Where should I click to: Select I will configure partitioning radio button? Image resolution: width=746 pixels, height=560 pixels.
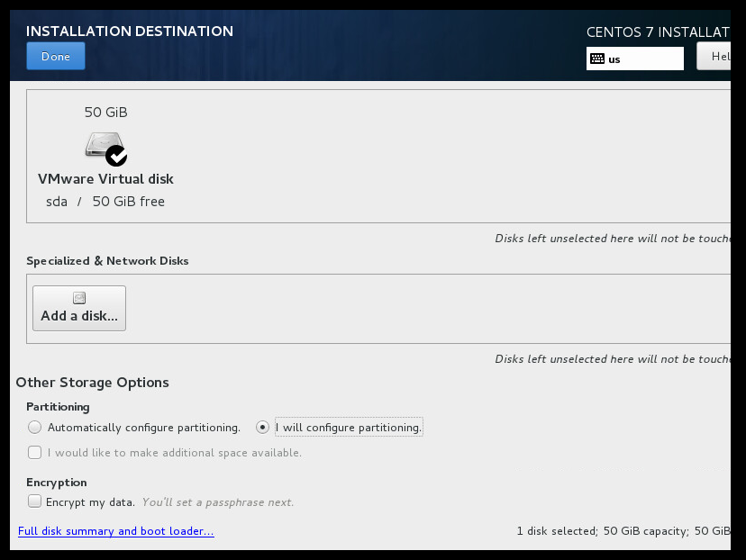coord(262,428)
